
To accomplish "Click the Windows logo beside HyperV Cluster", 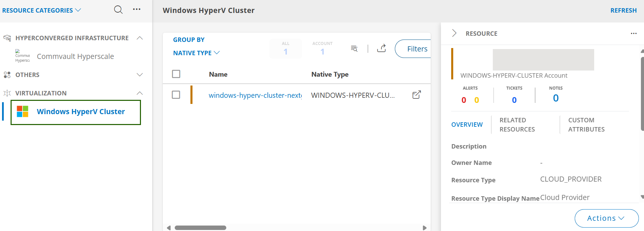I will (x=23, y=111).
